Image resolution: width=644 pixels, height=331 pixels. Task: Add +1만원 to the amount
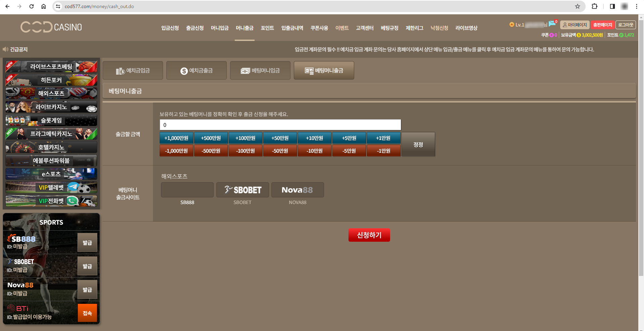[383, 138]
